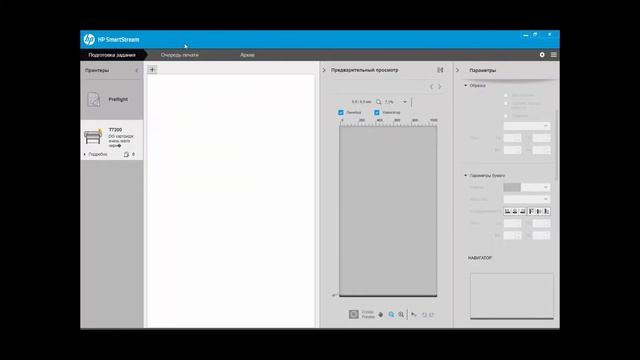Select the second crop radio option
This screenshot has height=360, width=640.
pyautogui.click(x=506, y=104)
